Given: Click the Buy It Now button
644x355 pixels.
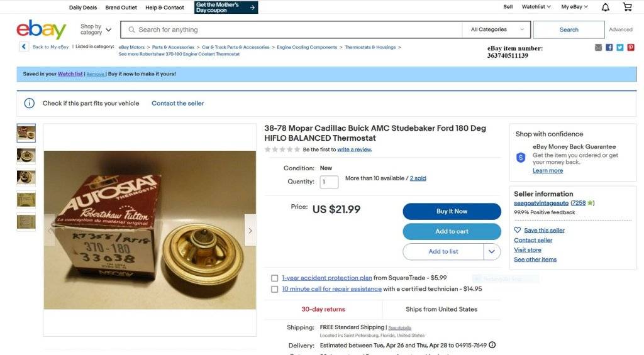Looking at the screenshot, I should (452, 211).
